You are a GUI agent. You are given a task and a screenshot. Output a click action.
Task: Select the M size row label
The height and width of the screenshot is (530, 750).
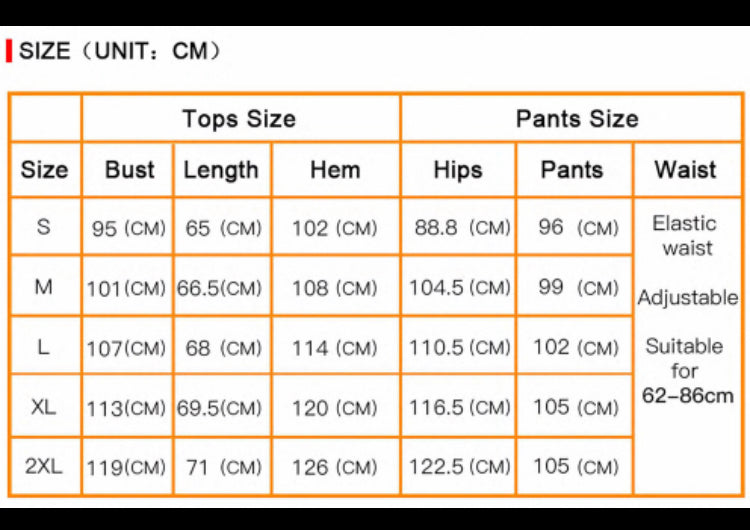44,287
